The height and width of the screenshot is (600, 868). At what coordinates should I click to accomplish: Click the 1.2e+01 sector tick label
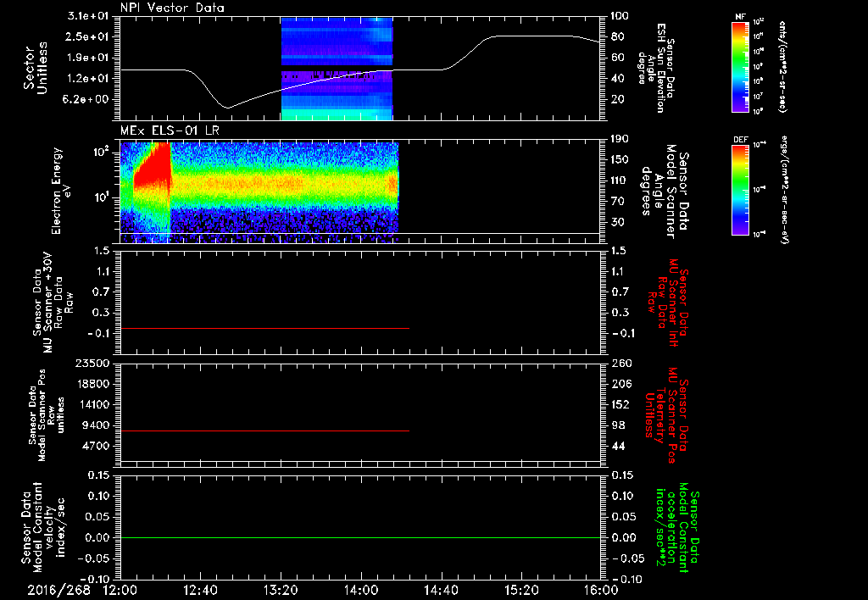coord(89,79)
